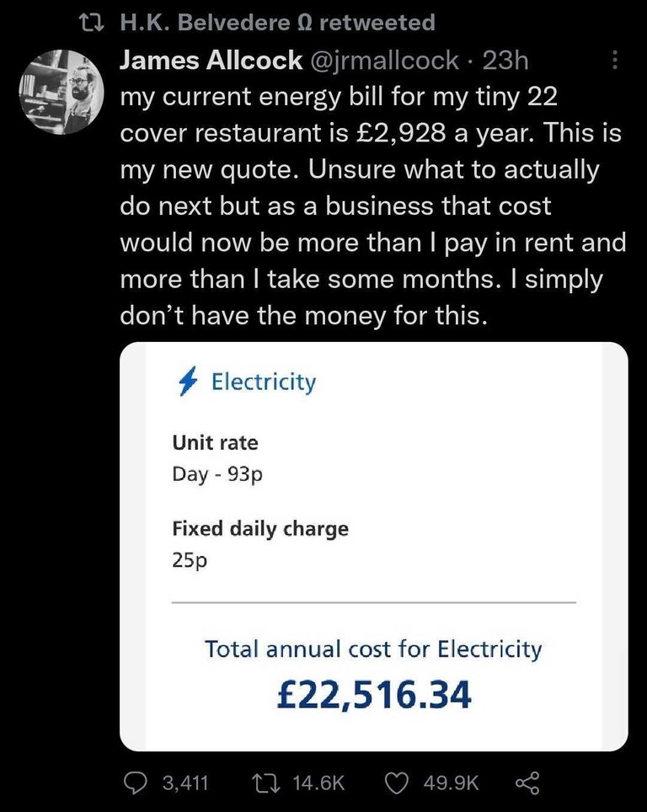This screenshot has height=812, width=647.
Task: Open the attached electricity quote image
Action: click(373, 547)
